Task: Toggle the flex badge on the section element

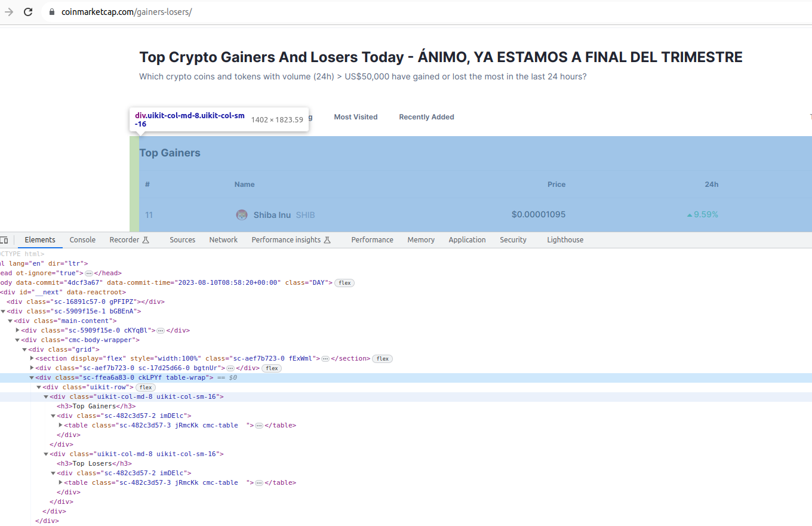Action: click(383, 359)
